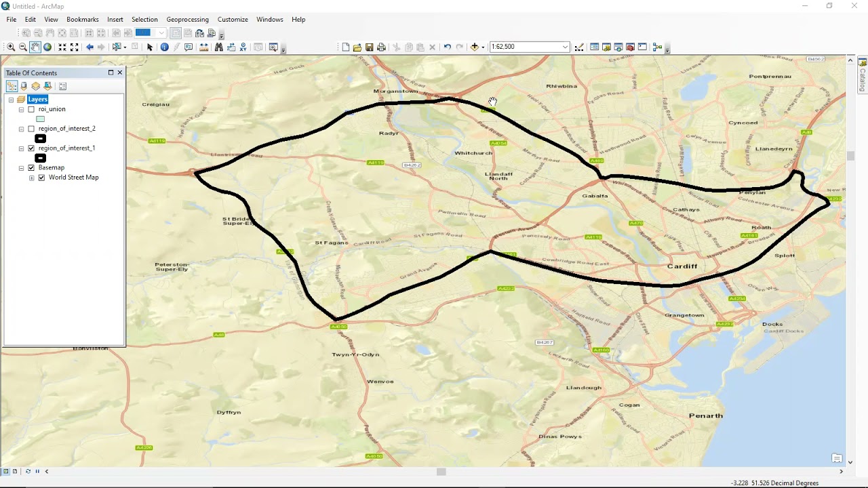
Task: Open the Bookmarks menu
Action: [83, 20]
